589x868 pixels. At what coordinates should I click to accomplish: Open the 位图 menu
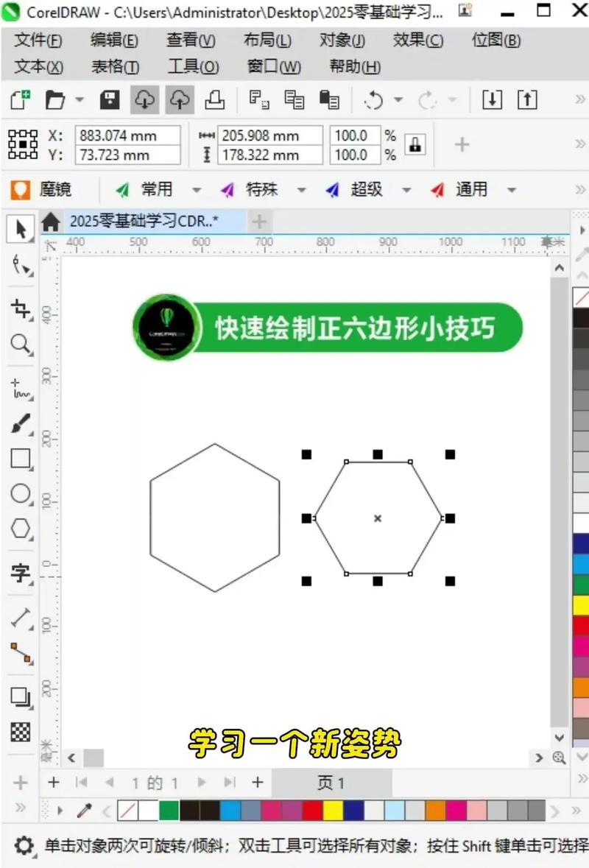pyautogui.click(x=494, y=40)
